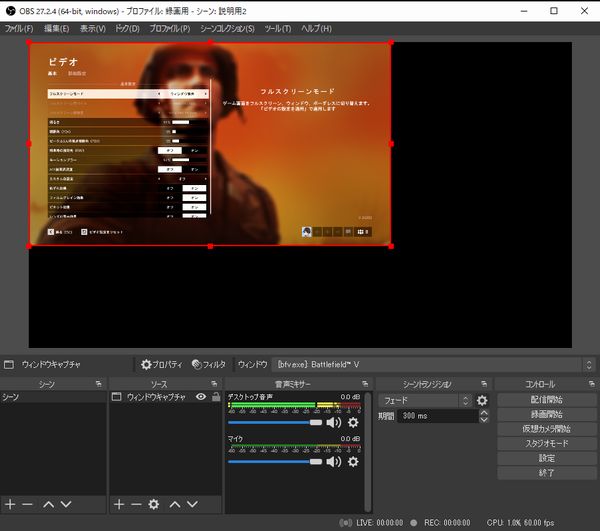Remove selected source with minus icon
The width and height of the screenshot is (600, 531).
[x=136, y=504]
